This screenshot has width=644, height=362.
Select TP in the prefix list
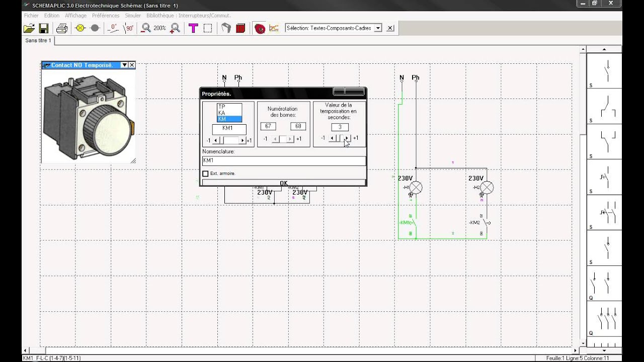tap(229, 107)
